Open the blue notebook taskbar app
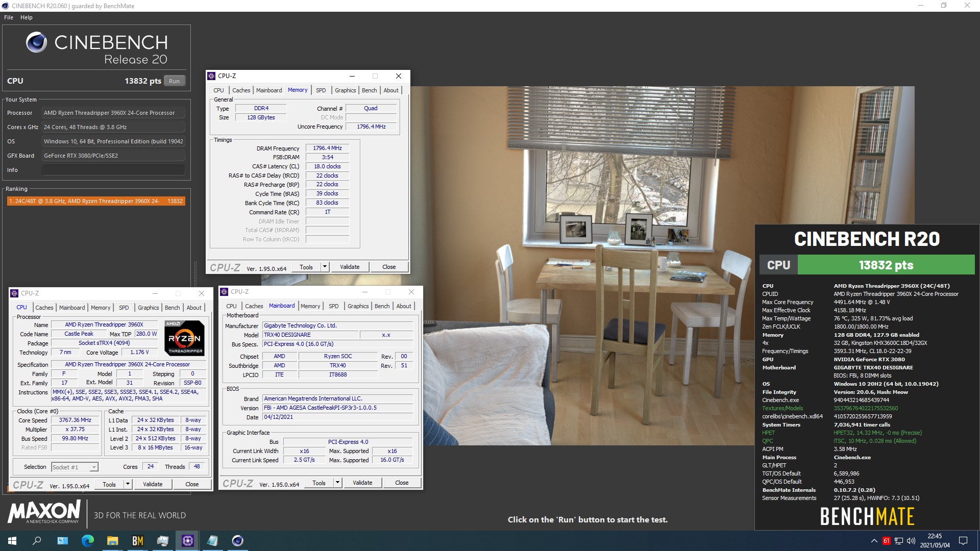 (212, 541)
